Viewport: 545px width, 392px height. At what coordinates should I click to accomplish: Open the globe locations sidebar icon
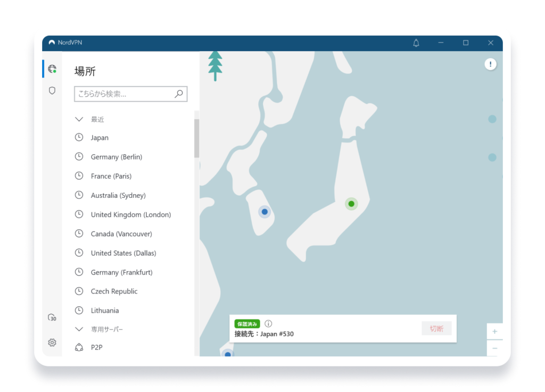click(52, 69)
